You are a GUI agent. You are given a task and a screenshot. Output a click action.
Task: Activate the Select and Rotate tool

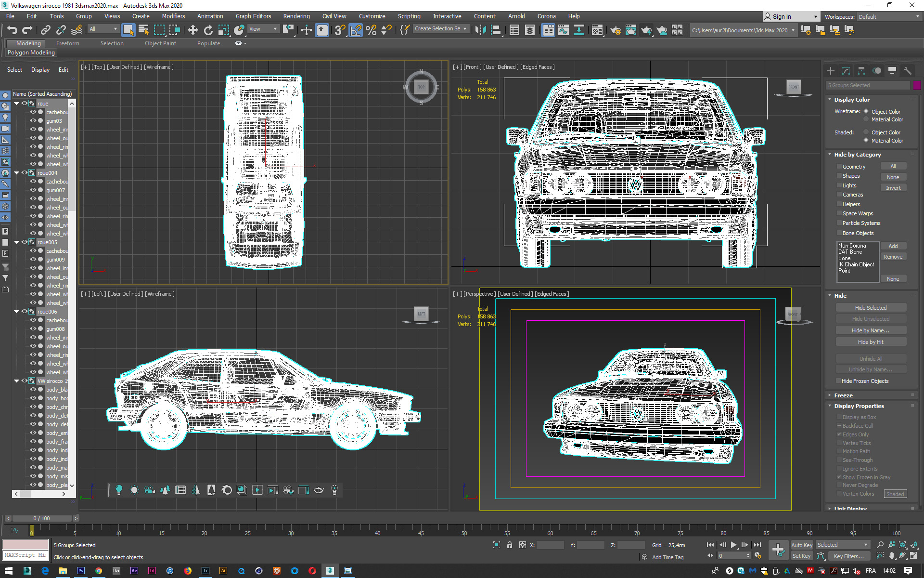pos(208,30)
